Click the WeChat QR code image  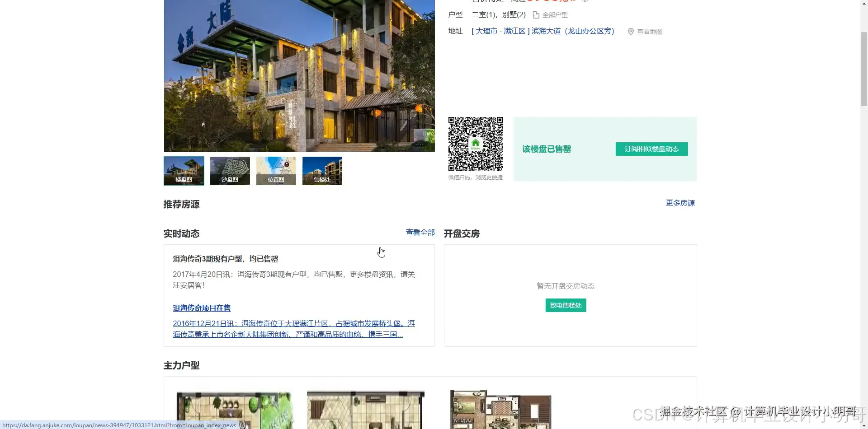click(x=475, y=144)
